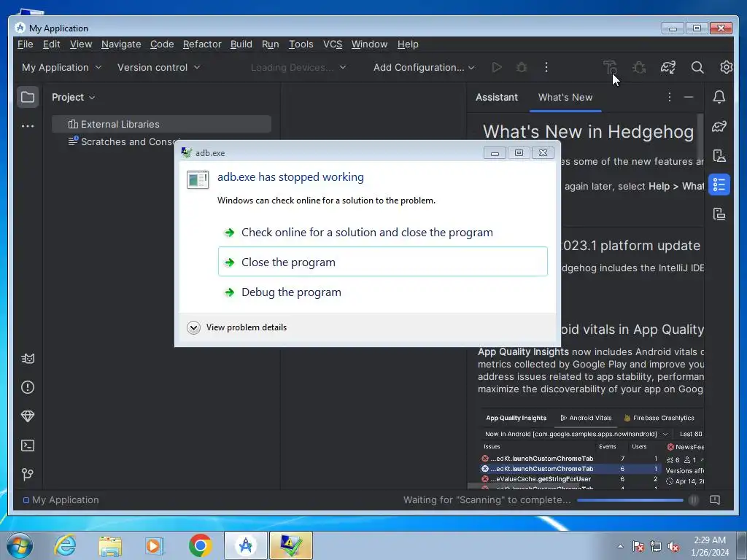Open the Windows Start button
The image size is (747, 560).
pyautogui.click(x=20, y=545)
